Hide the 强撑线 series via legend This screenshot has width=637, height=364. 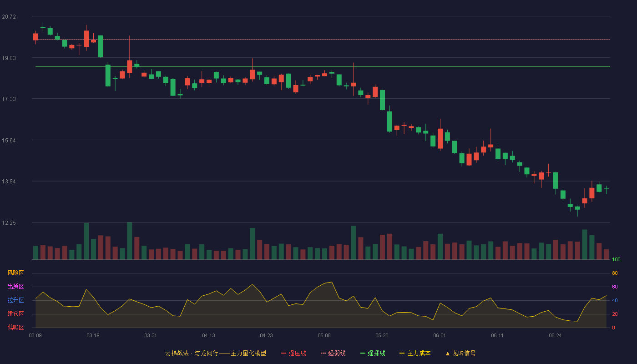point(373,353)
